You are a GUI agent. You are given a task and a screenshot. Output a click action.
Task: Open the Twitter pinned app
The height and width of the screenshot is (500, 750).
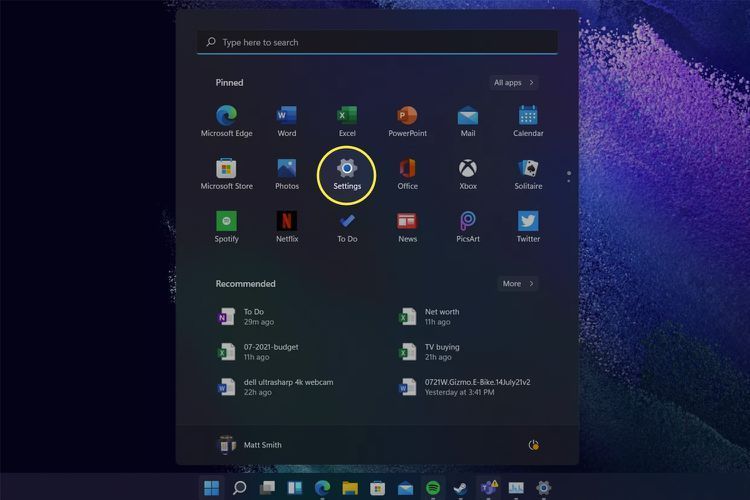[x=528, y=222]
